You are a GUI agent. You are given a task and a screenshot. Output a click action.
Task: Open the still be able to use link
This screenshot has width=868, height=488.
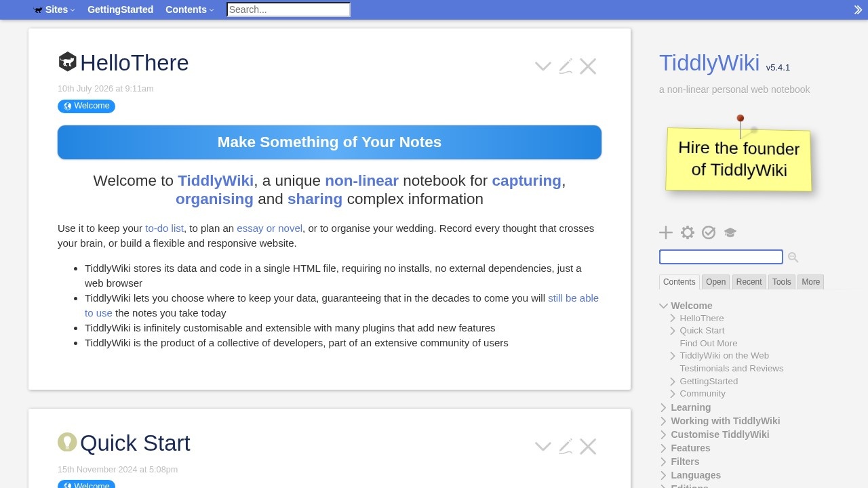pos(573,298)
